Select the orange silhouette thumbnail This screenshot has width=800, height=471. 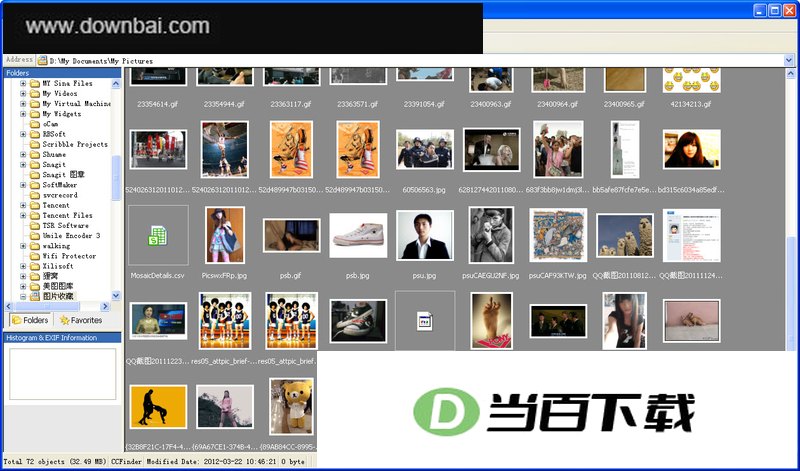158,407
